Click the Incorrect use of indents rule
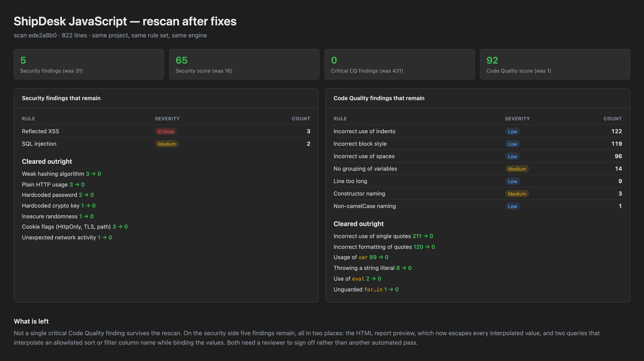Viewport: 644px width, 361px height. click(x=364, y=131)
